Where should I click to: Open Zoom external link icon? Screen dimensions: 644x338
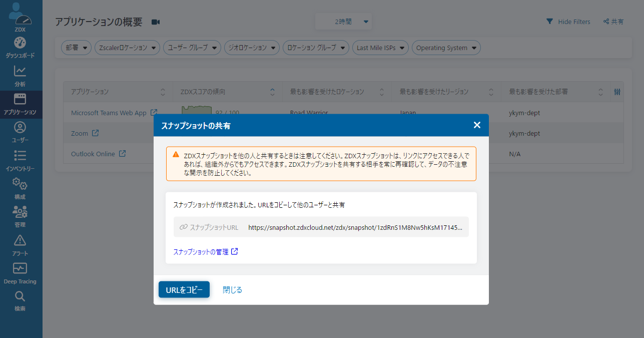click(95, 133)
